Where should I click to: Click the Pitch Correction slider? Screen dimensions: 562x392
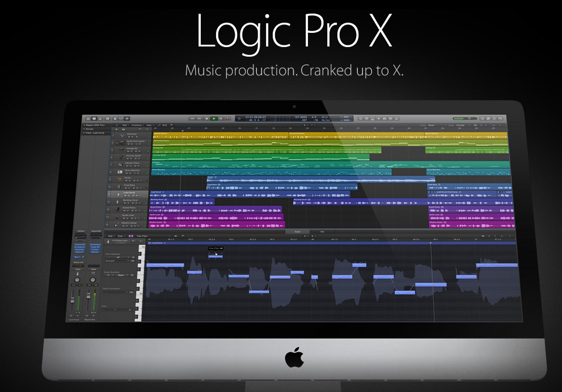pyautogui.click(x=116, y=292)
